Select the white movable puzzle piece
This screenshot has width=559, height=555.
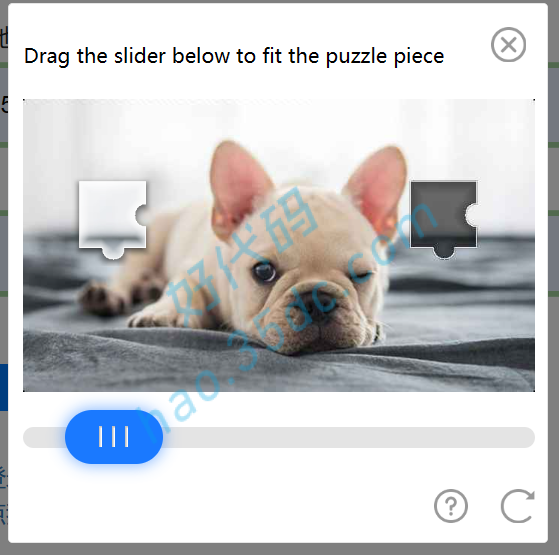(x=113, y=215)
